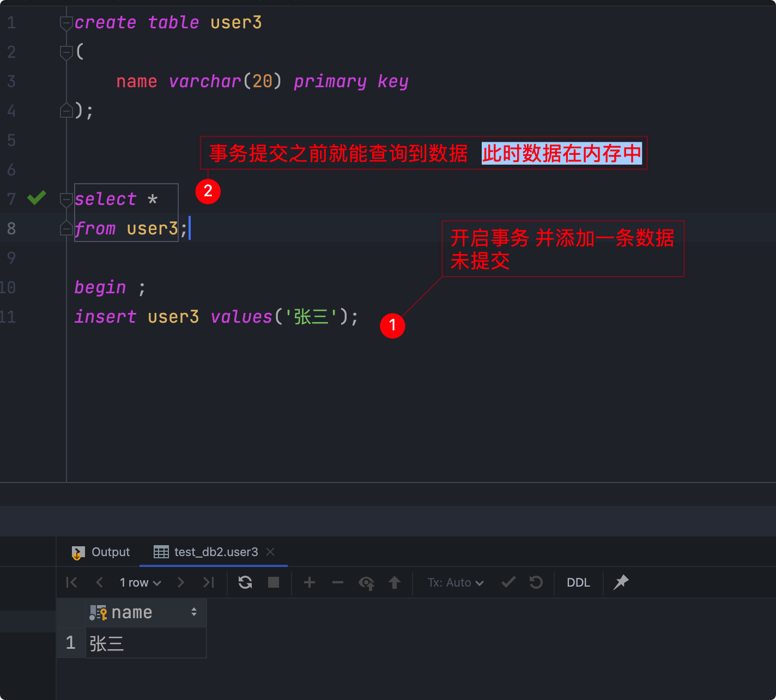Click on varchar(20) in line 3
This screenshot has width=776, height=700.
pos(225,82)
